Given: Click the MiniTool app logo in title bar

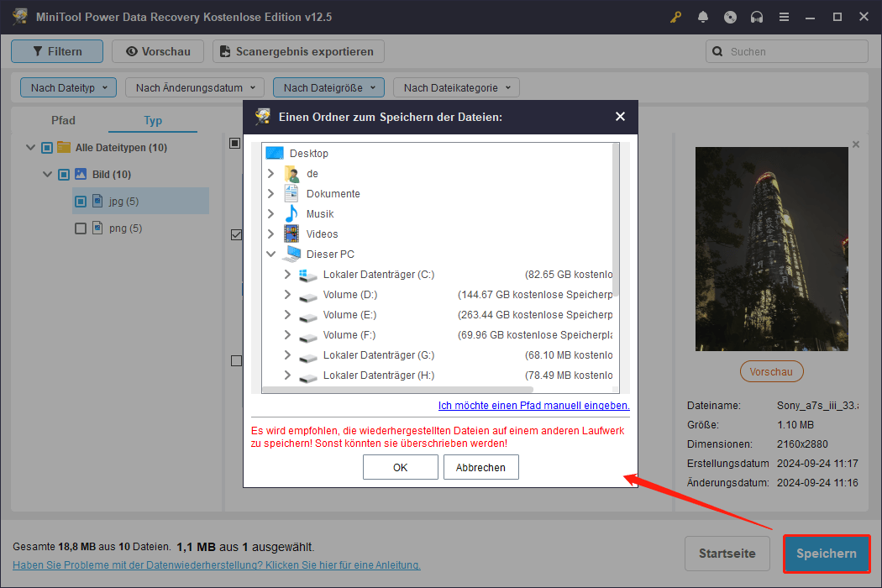Looking at the screenshot, I should coord(20,16).
